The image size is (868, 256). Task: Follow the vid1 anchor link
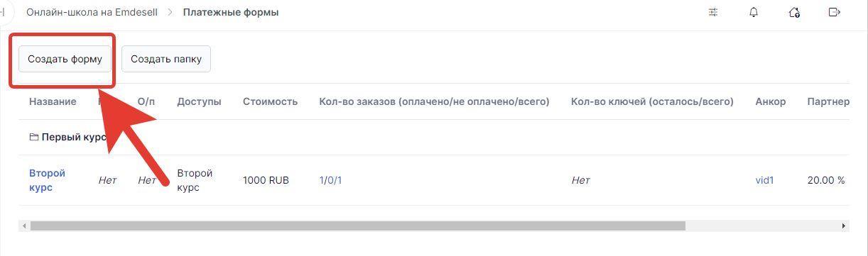tap(764, 180)
